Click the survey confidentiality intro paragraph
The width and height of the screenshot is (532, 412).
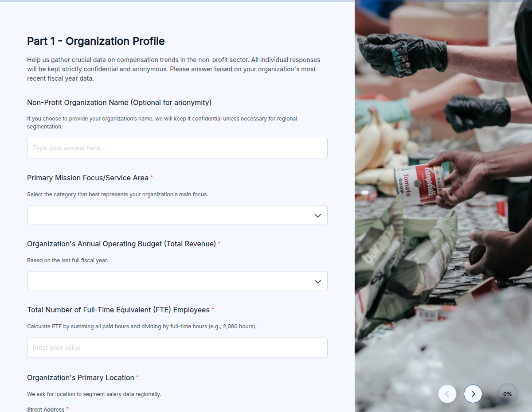coord(174,69)
